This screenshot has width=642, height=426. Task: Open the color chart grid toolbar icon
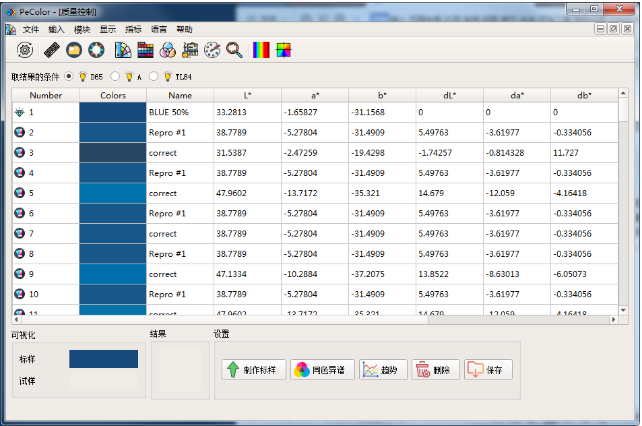(x=145, y=50)
